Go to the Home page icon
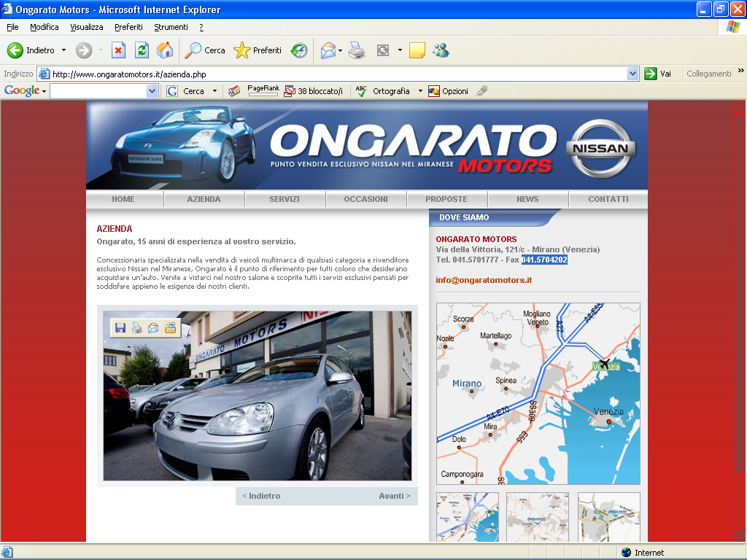Screen dimensions: 747x560 [x=165, y=50]
